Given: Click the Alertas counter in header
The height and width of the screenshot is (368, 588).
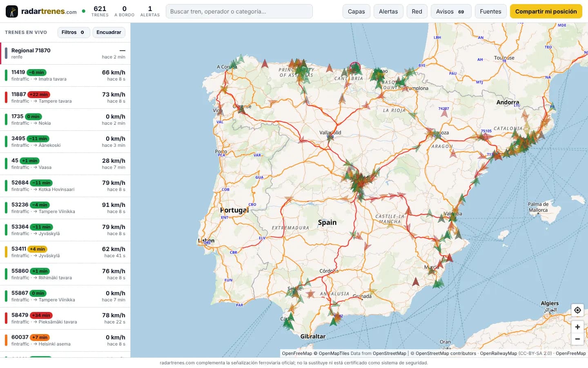Looking at the screenshot, I should tap(150, 11).
